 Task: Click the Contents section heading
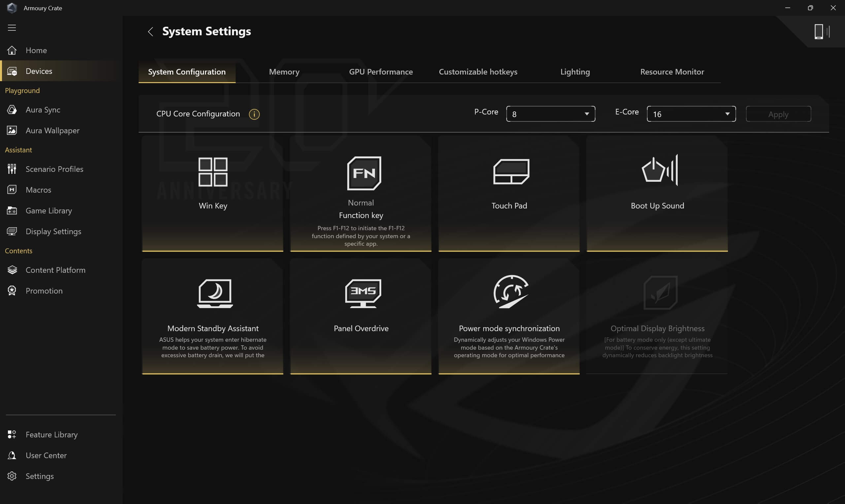tap(19, 251)
